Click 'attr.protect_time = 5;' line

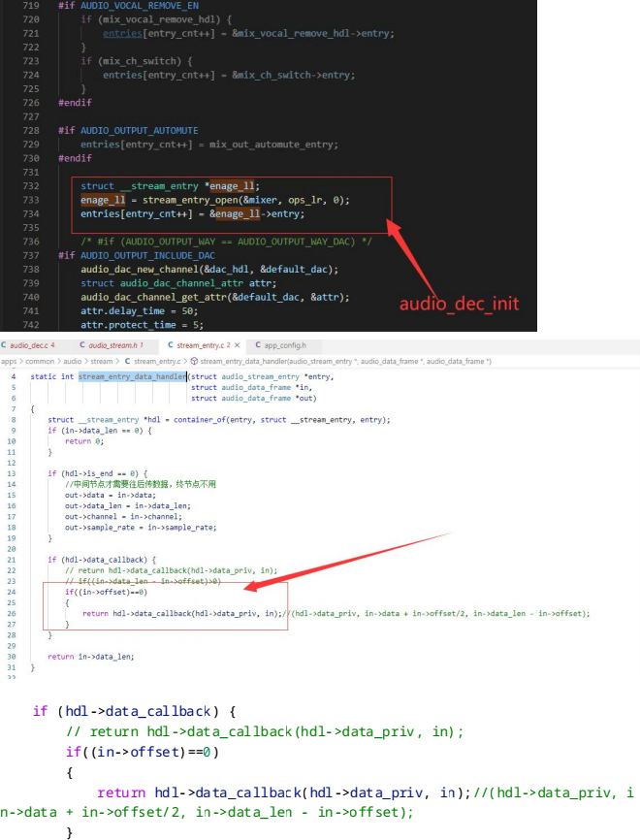click(x=142, y=325)
